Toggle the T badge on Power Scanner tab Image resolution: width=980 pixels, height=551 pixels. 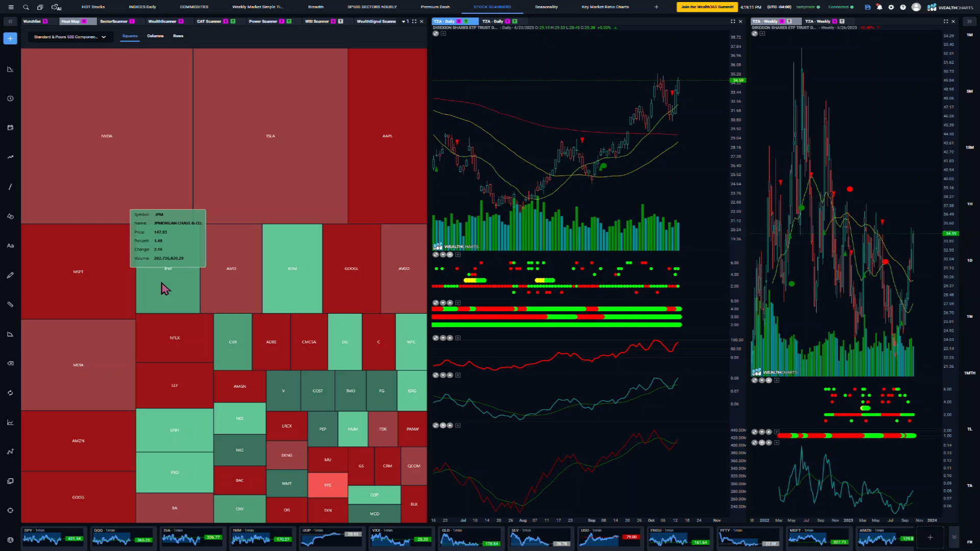[289, 21]
